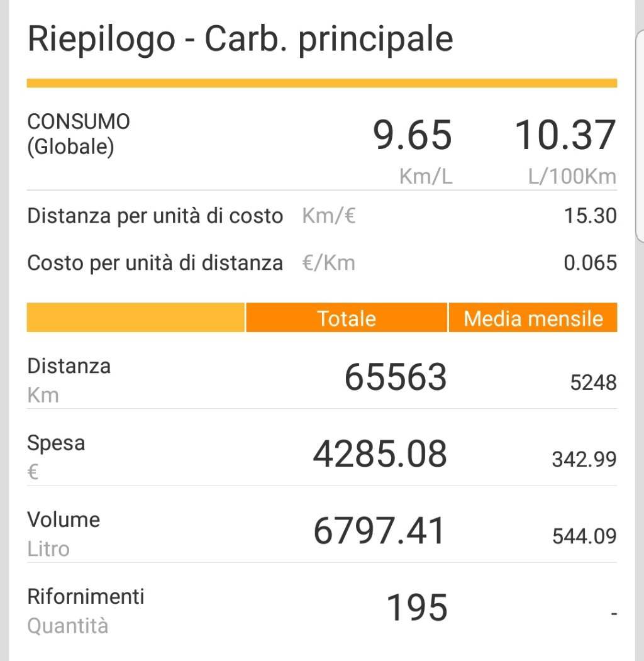Select the total expense 4285.08

tap(380, 454)
